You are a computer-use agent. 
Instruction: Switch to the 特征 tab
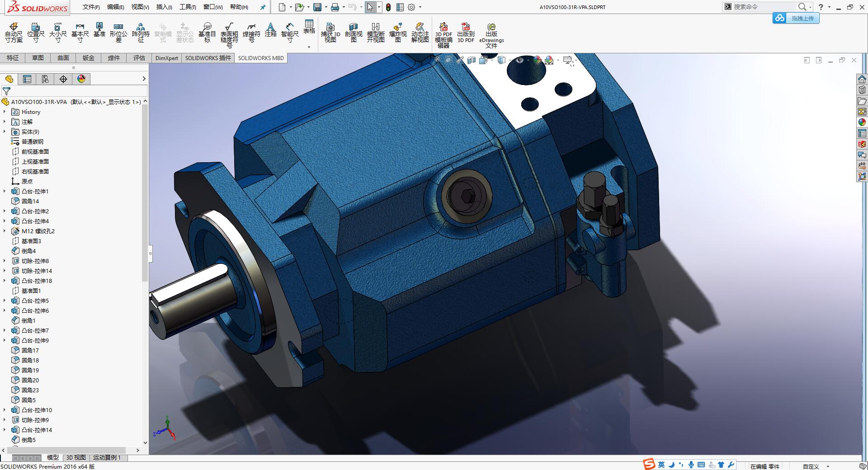click(13, 58)
